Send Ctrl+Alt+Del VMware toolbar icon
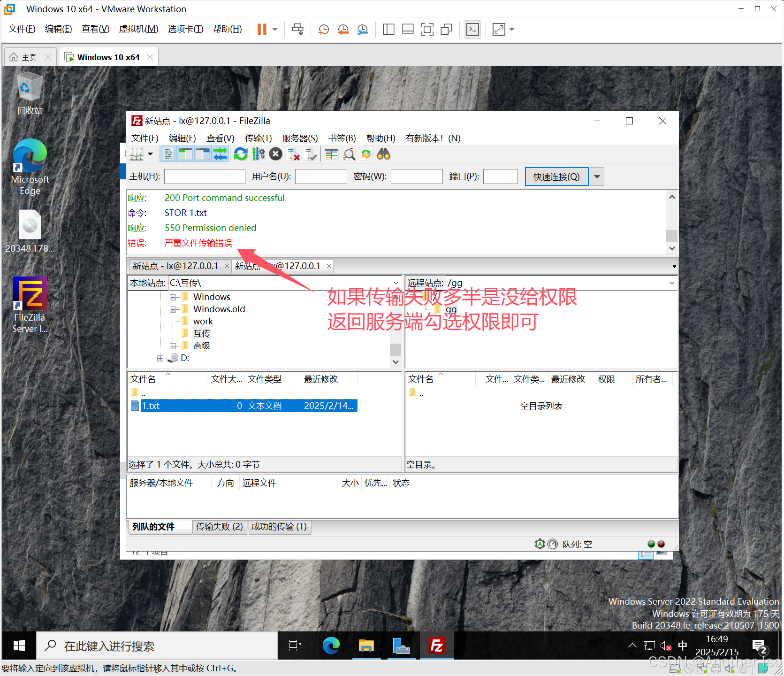Viewport: 784px width, 676px height. coord(297,30)
